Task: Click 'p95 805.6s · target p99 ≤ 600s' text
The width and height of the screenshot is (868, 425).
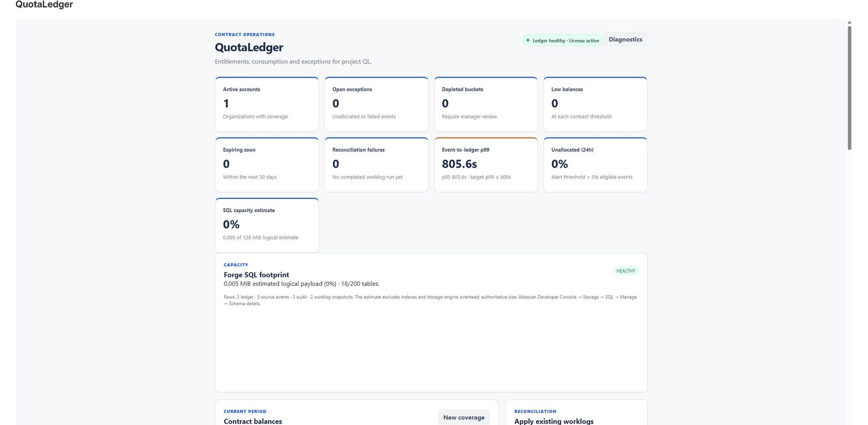Action: click(x=476, y=177)
